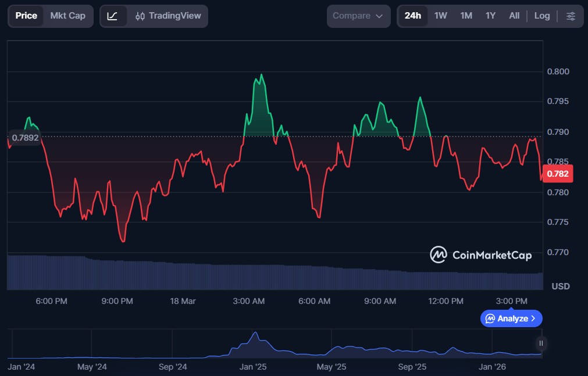Switch chart to Price view

(26, 16)
